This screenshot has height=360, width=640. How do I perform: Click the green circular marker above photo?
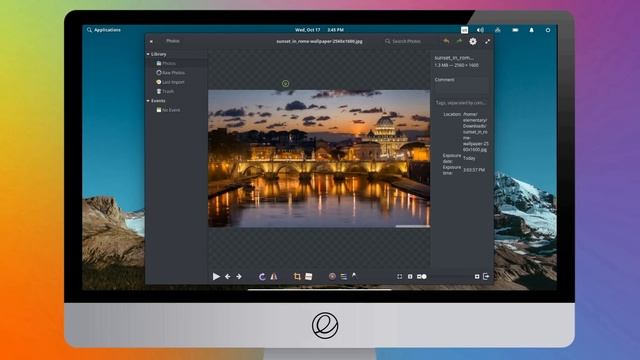[x=285, y=84]
